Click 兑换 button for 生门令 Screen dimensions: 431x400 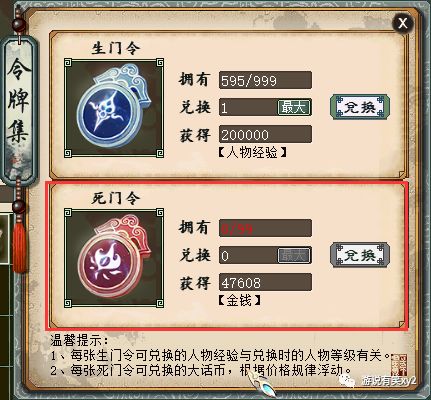pyautogui.click(x=360, y=107)
